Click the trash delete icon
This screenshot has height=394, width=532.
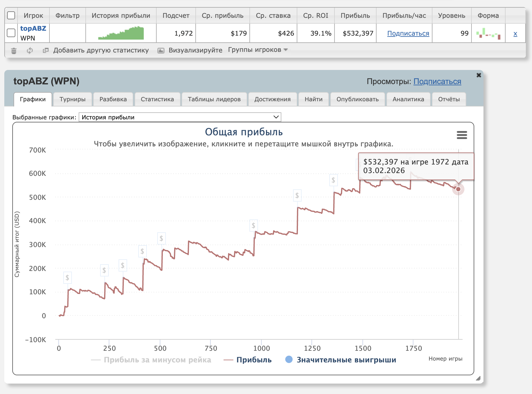(x=14, y=51)
